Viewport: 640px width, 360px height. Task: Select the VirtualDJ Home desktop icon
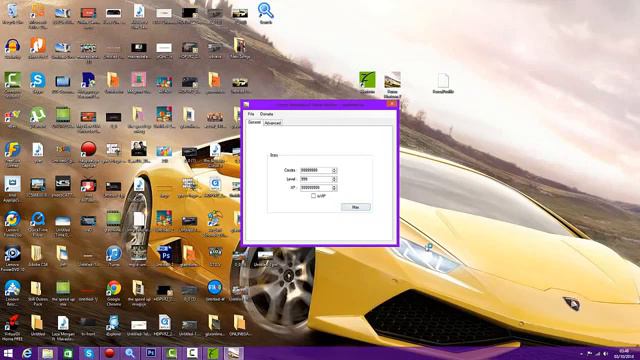click(x=12, y=327)
